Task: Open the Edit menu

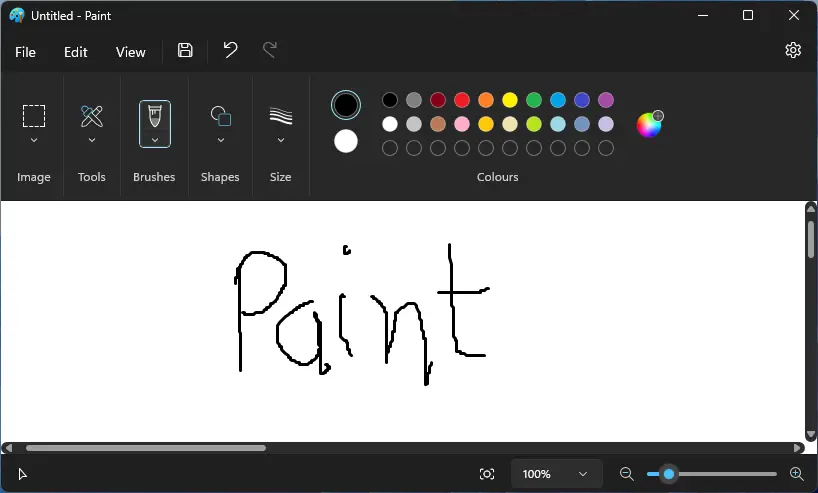Action: click(x=76, y=52)
